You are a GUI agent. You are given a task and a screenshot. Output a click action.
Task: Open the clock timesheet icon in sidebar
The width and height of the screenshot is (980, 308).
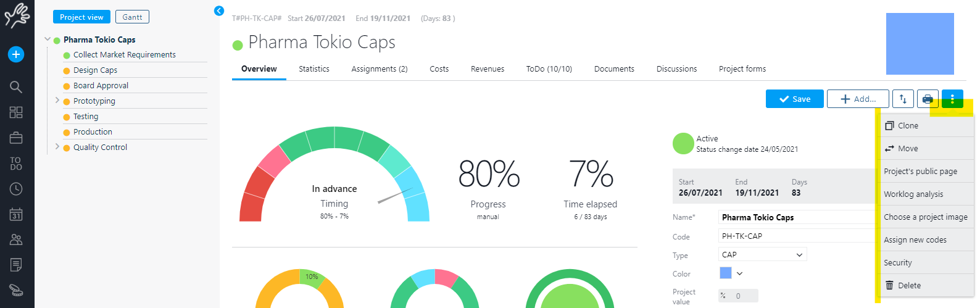16,189
